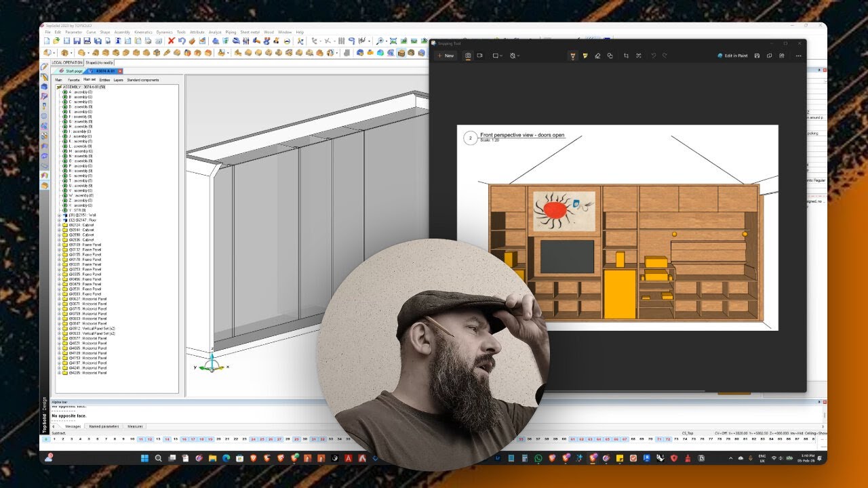Select the Snip camera mode in Snipping Tool
Screen dimensions: 868x488
468,56
